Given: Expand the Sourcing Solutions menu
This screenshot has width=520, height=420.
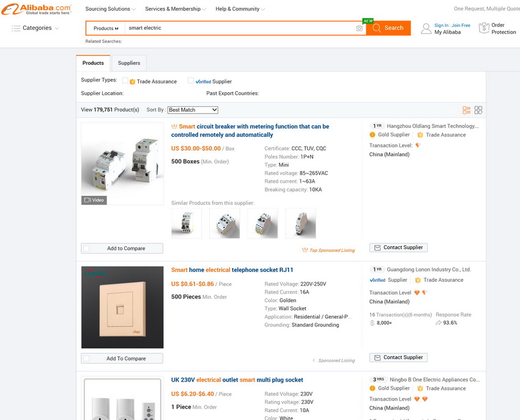Looking at the screenshot, I should click(x=110, y=9).
